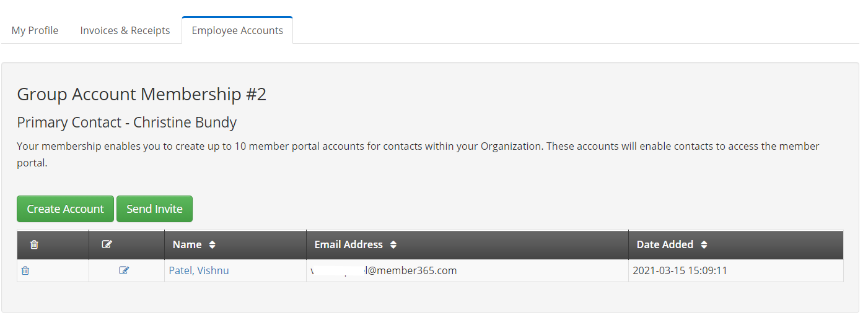This screenshot has width=868, height=336.
Task: Sort table by Date Added header label
Action: coord(665,244)
